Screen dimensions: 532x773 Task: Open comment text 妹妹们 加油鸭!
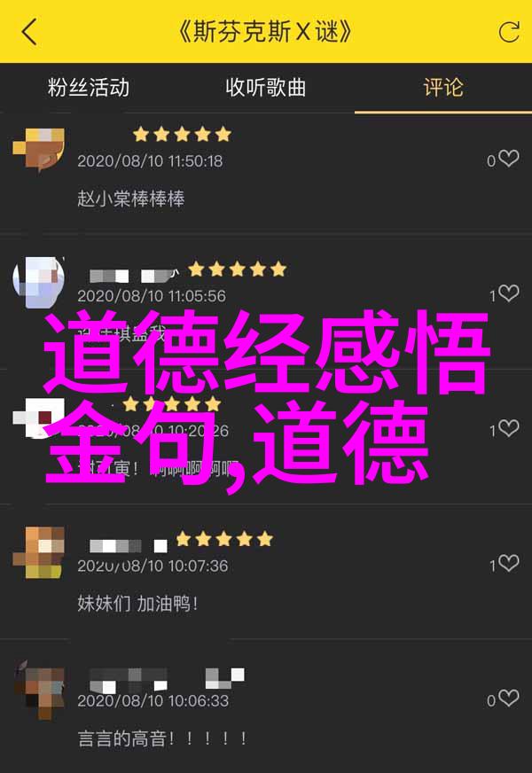tap(137, 604)
